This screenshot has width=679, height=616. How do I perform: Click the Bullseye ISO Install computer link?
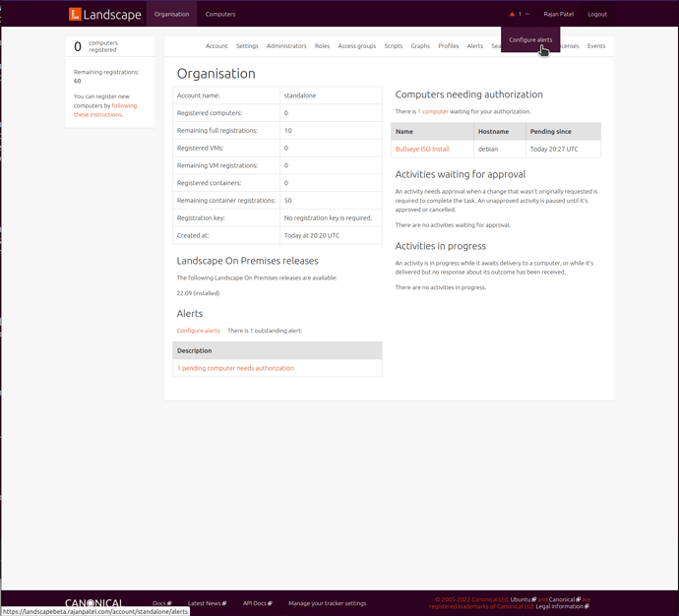[422, 149]
